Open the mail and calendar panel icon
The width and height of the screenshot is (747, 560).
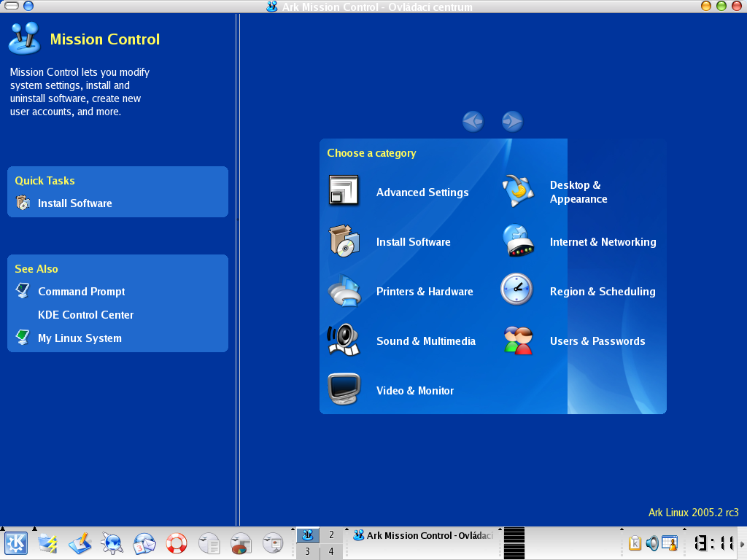tap(144, 543)
